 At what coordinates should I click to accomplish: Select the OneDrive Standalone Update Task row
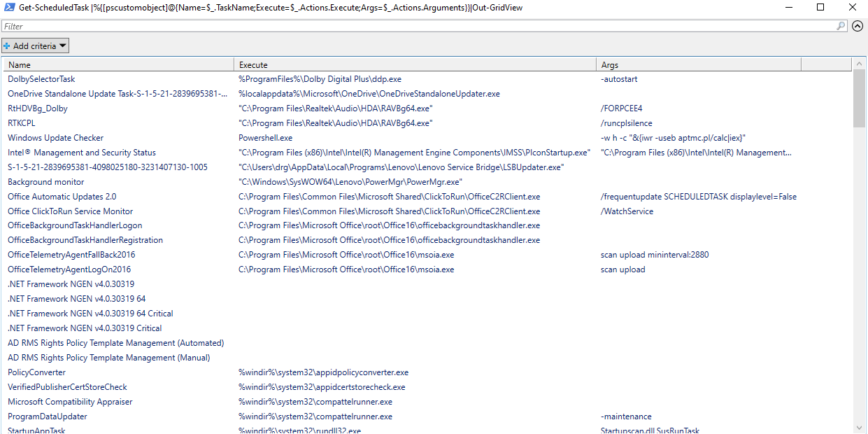point(428,94)
